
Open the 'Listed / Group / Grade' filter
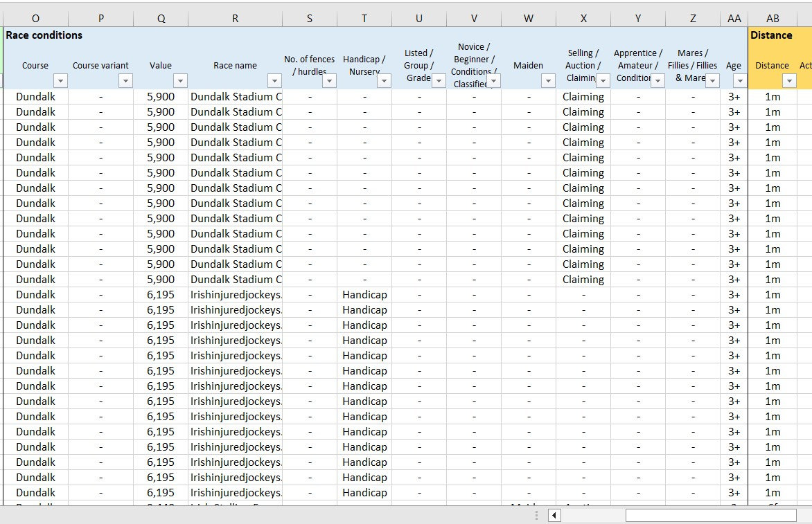(x=439, y=80)
